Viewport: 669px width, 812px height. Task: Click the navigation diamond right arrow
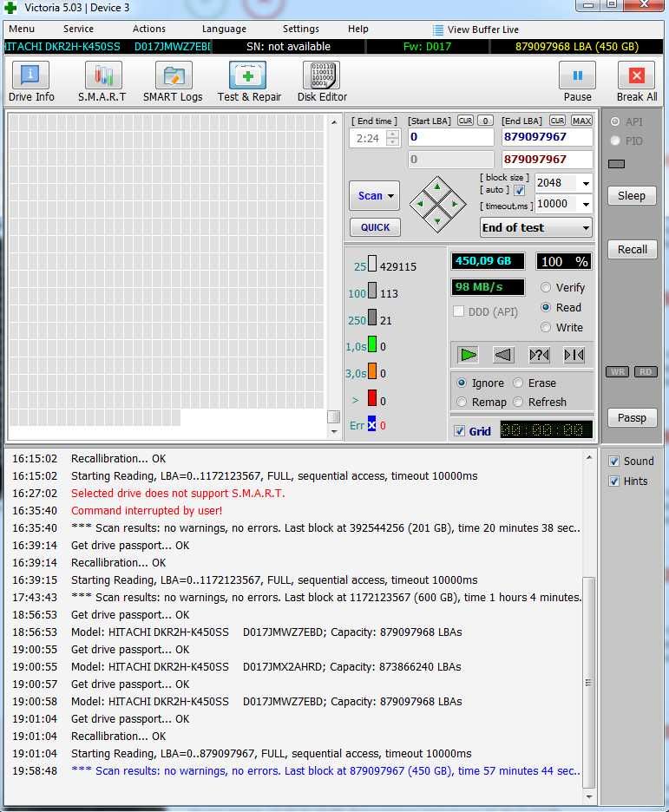pyautogui.click(x=456, y=204)
